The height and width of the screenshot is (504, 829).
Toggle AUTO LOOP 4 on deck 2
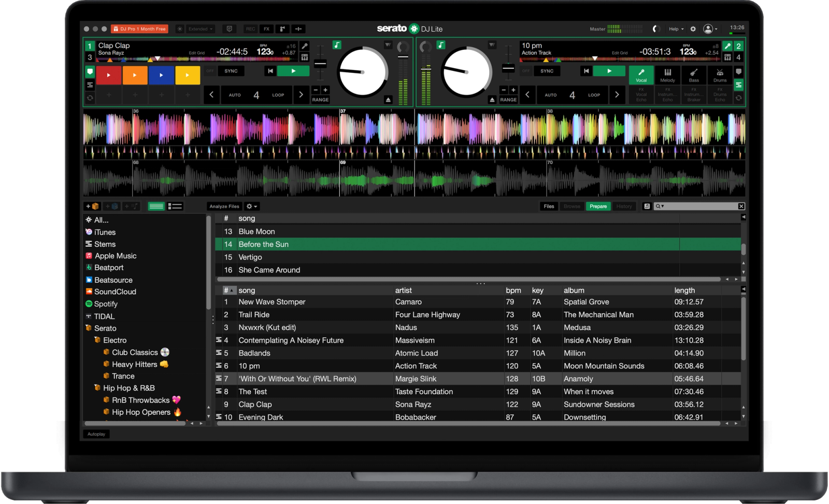pyautogui.click(x=572, y=95)
